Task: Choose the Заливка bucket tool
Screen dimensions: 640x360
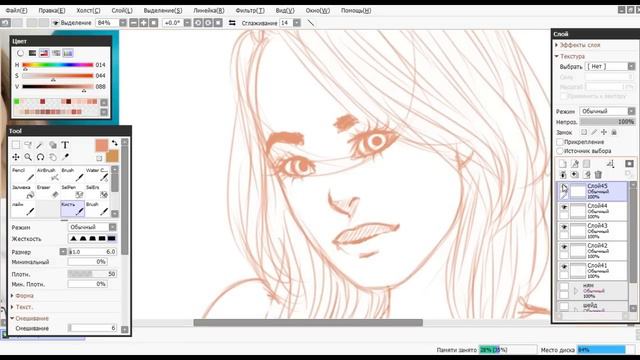Action: click(23, 191)
